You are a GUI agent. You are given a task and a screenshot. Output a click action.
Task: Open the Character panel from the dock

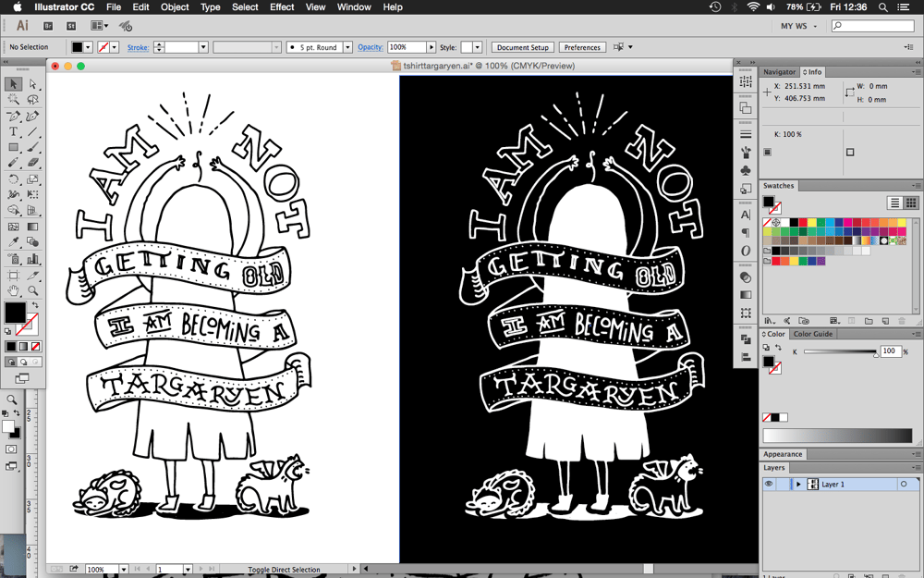[x=746, y=215]
